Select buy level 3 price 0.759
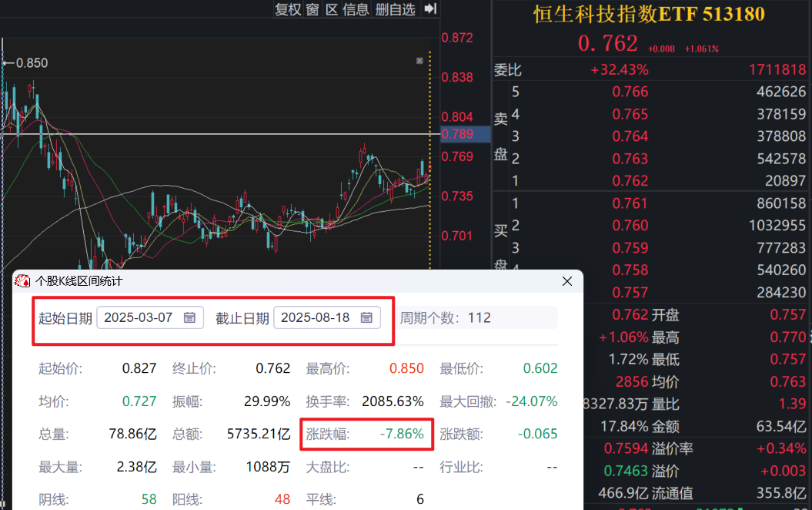This screenshot has width=812, height=510. click(x=630, y=248)
